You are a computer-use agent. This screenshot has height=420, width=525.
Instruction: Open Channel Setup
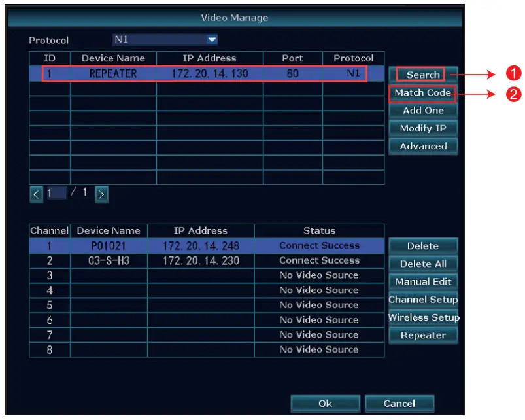423,300
